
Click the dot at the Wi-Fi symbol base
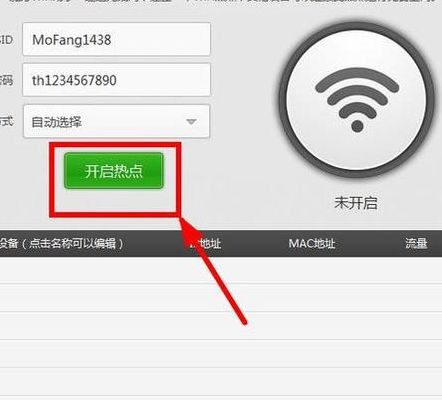[357, 126]
